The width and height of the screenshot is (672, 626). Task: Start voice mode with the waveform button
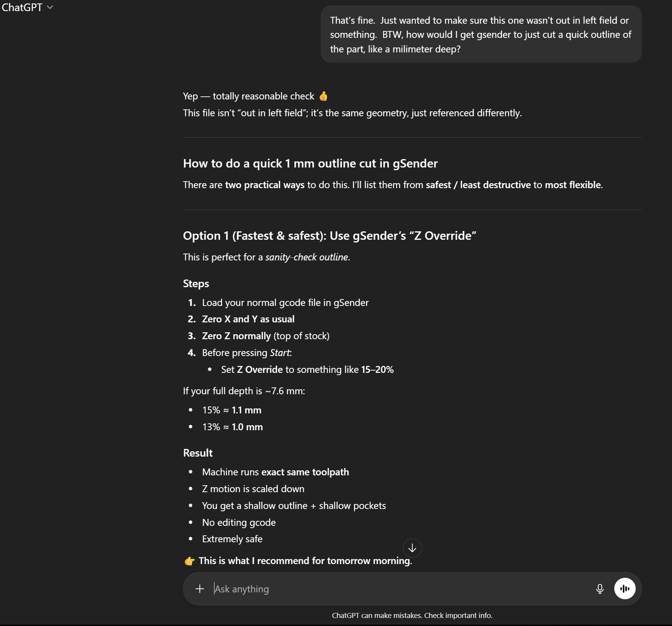coord(625,589)
